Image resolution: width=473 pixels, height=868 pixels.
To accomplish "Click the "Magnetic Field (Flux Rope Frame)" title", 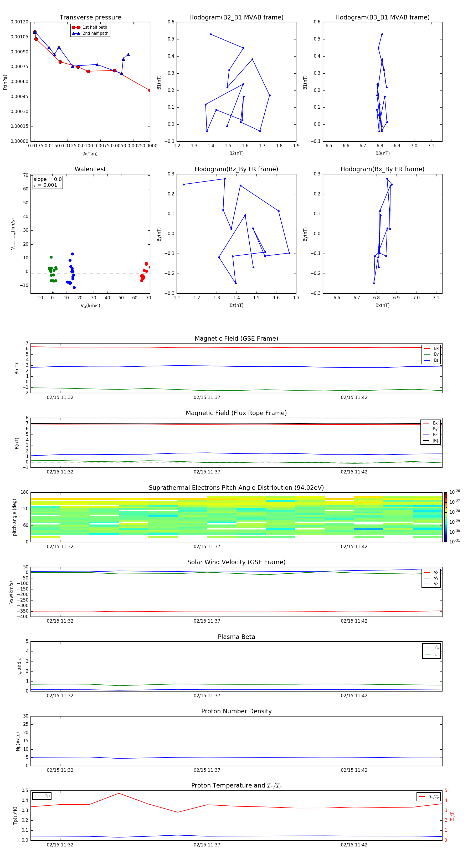I will point(236,413).
